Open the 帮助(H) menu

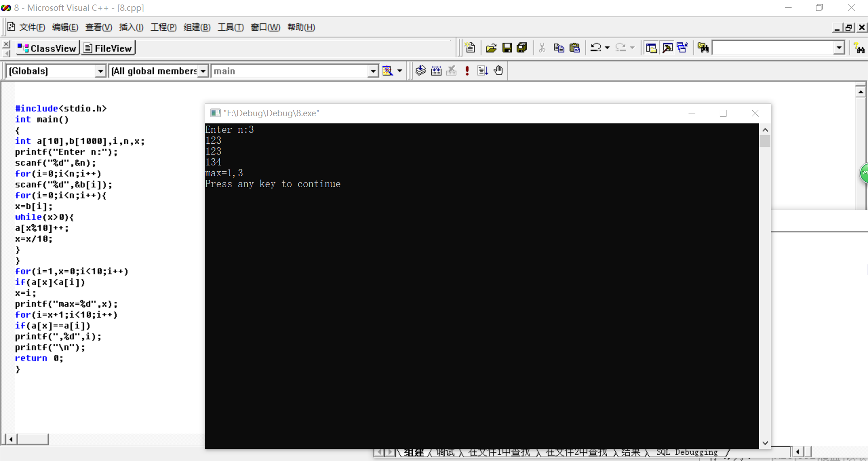pyautogui.click(x=301, y=27)
